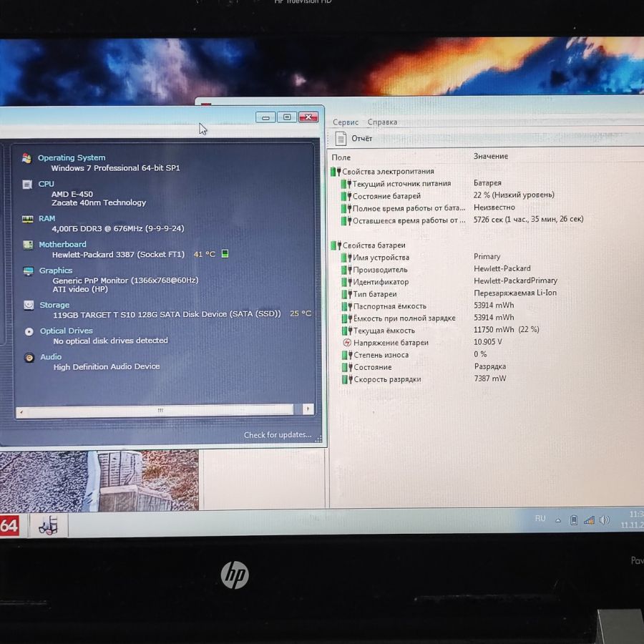The image size is (644, 644).
Task: Open the Audio section link
Action: [51, 357]
